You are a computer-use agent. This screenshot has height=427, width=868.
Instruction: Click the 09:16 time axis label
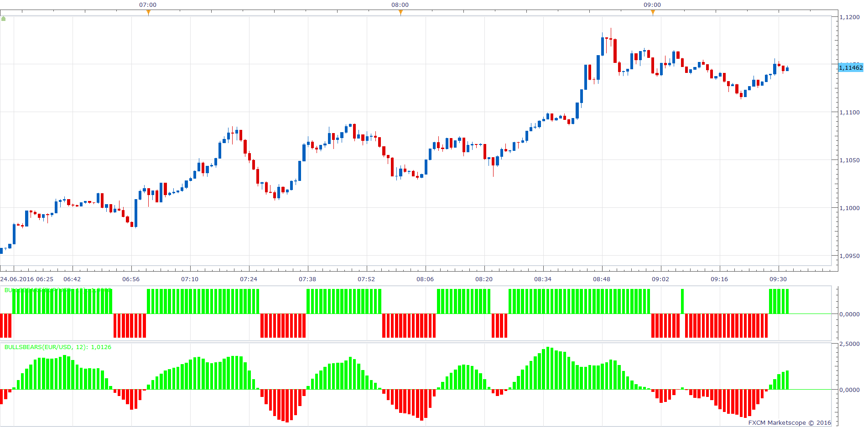(719, 279)
